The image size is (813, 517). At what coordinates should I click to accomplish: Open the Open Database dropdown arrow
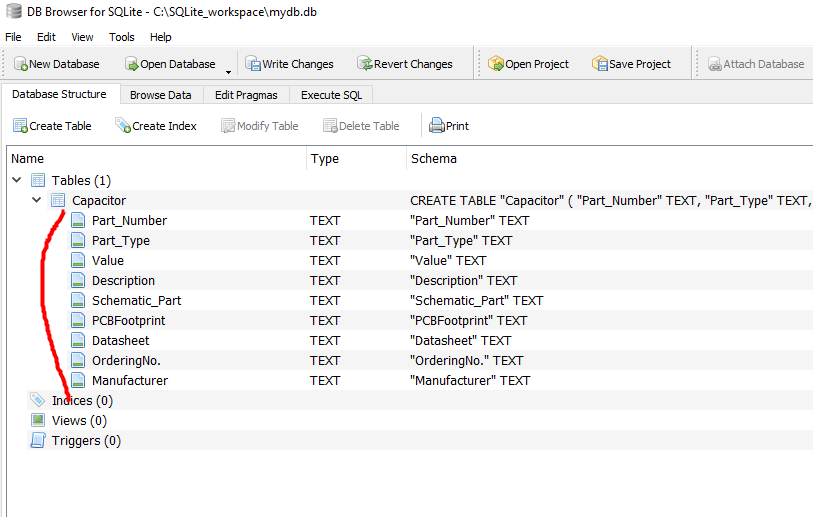point(228,72)
